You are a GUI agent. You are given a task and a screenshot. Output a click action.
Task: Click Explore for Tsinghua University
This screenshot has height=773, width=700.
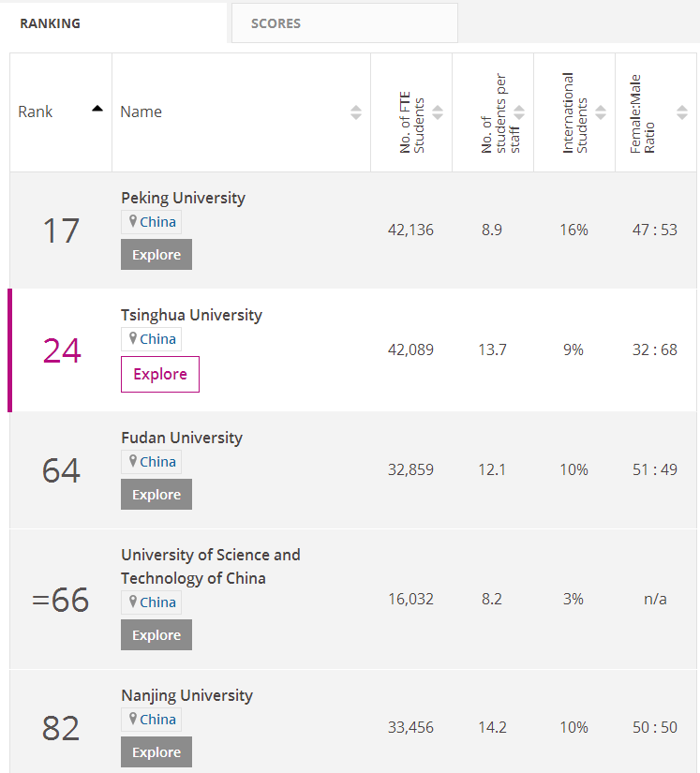[x=159, y=374]
